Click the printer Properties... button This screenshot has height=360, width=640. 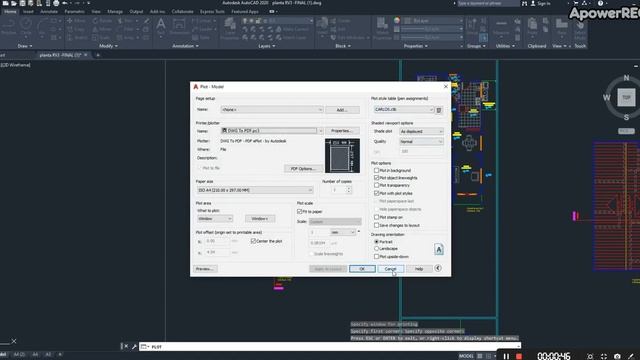[x=342, y=131]
